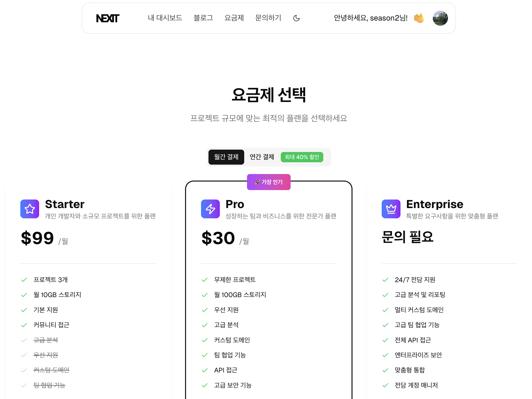Screen dimensions: 532x399
Task: Click the Pro plan $30 price
Action: coord(218,238)
